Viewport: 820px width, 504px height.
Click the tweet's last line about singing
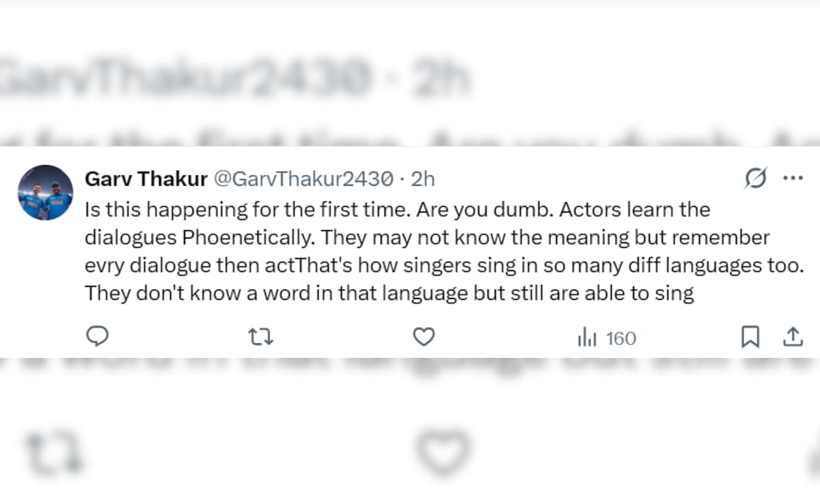(389, 294)
